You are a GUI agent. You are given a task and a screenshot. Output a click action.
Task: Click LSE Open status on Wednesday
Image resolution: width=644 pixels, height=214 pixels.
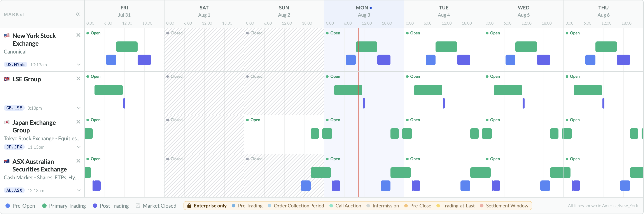pyautogui.click(x=493, y=77)
